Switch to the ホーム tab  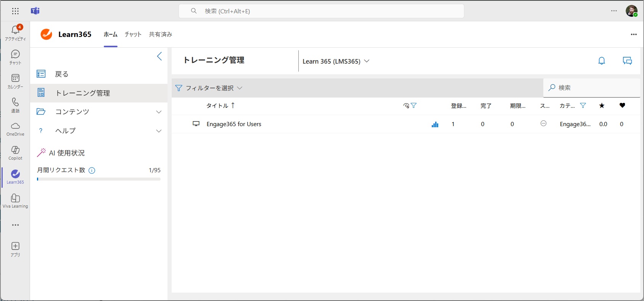[111, 34]
